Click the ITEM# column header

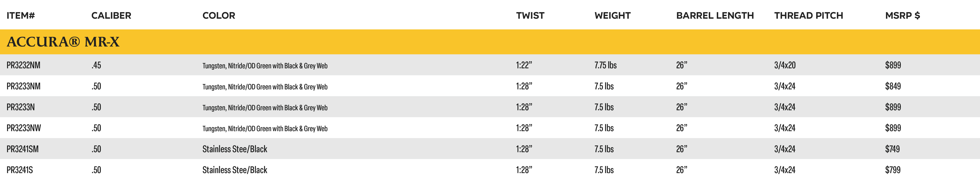21,16
